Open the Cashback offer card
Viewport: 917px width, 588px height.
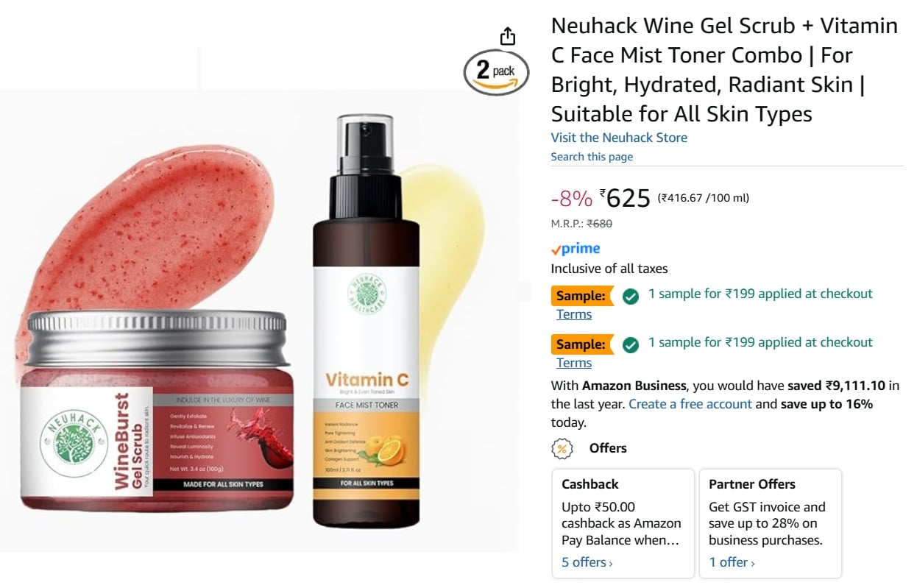coord(623,523)
